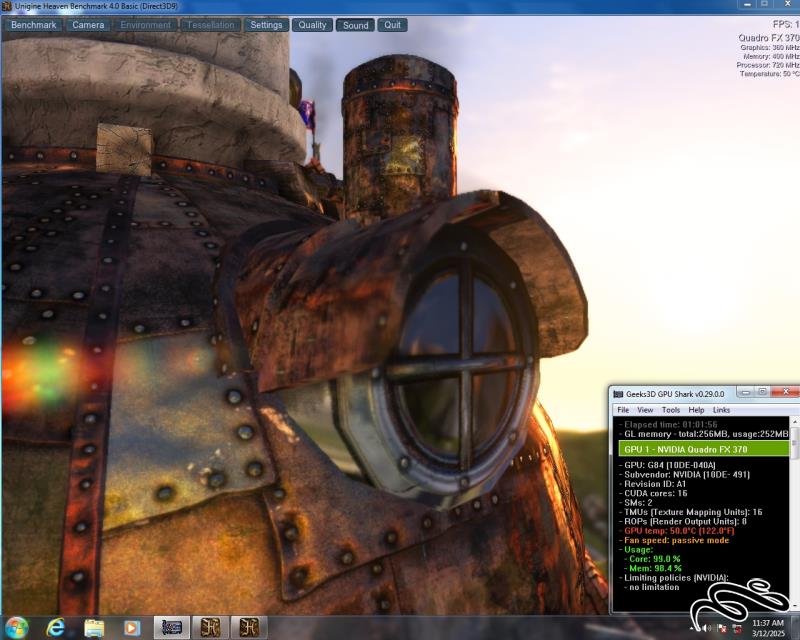Show hidden tray icons arrow
This screenshot has height=640, width=800.
(x=692, y=628)
